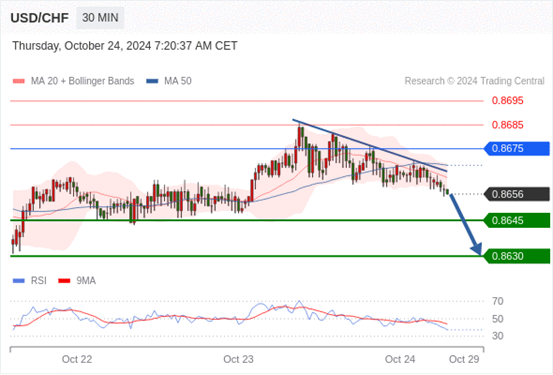Click the MA 50 legend swatch

point(152,81)
